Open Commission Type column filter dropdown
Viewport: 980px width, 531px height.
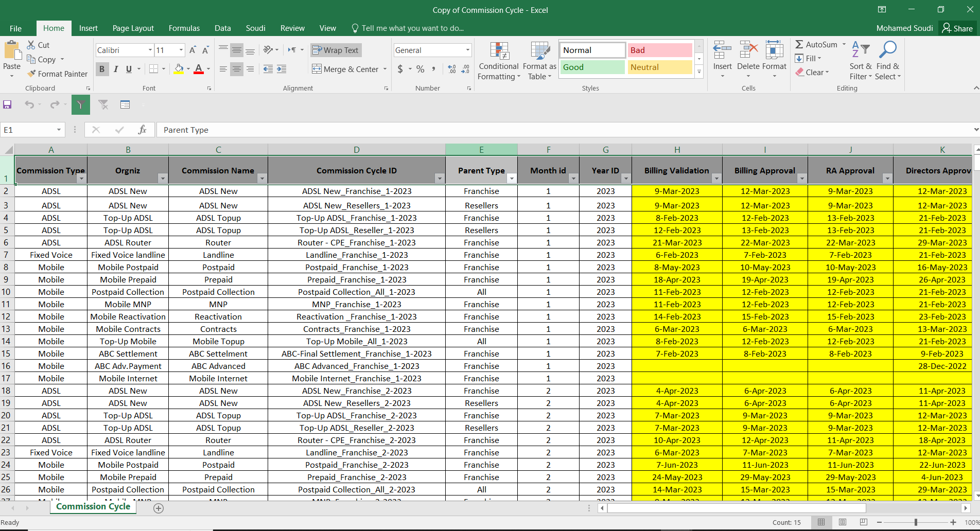click(81, 179)
